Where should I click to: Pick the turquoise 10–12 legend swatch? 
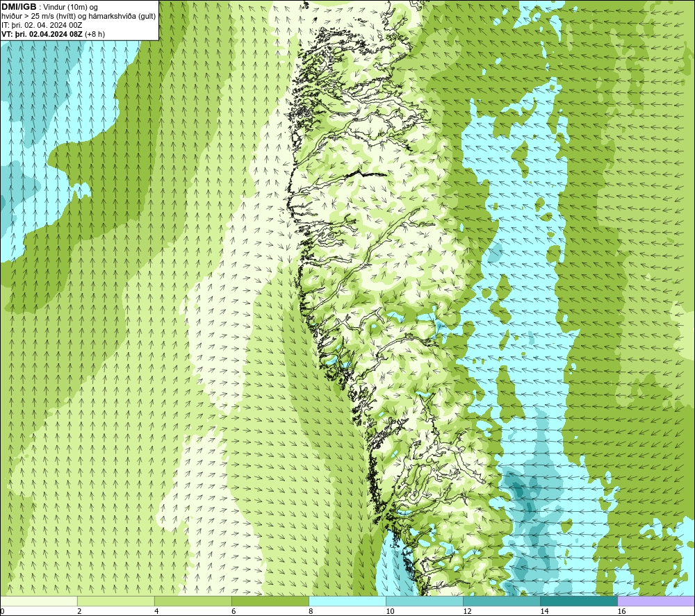click(425, 601)
